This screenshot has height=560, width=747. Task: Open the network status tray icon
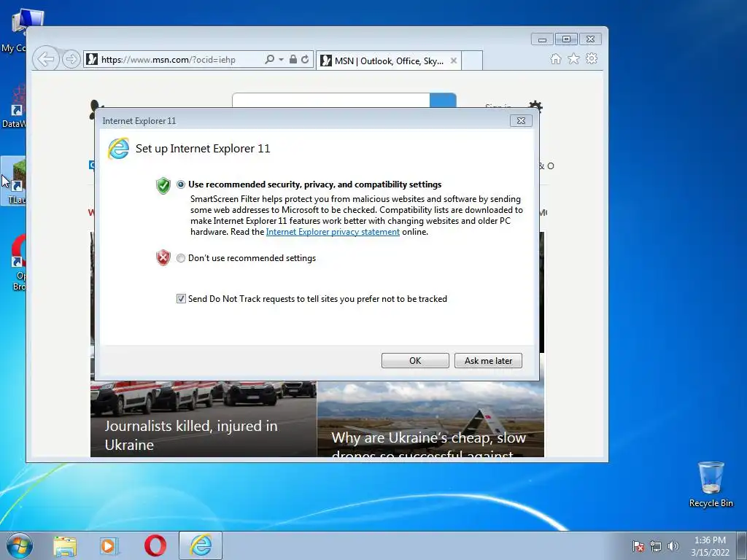[656, 546]
